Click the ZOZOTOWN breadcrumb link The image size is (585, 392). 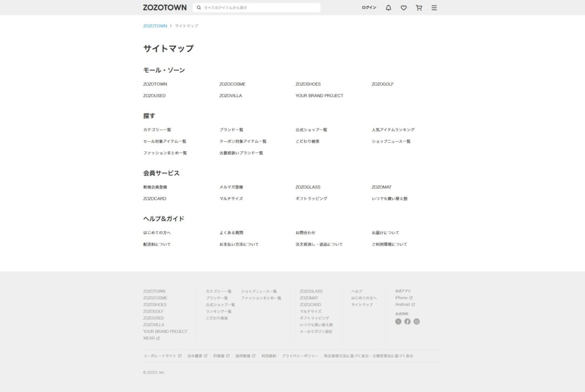pyautogui.click(x=155, y=26)
